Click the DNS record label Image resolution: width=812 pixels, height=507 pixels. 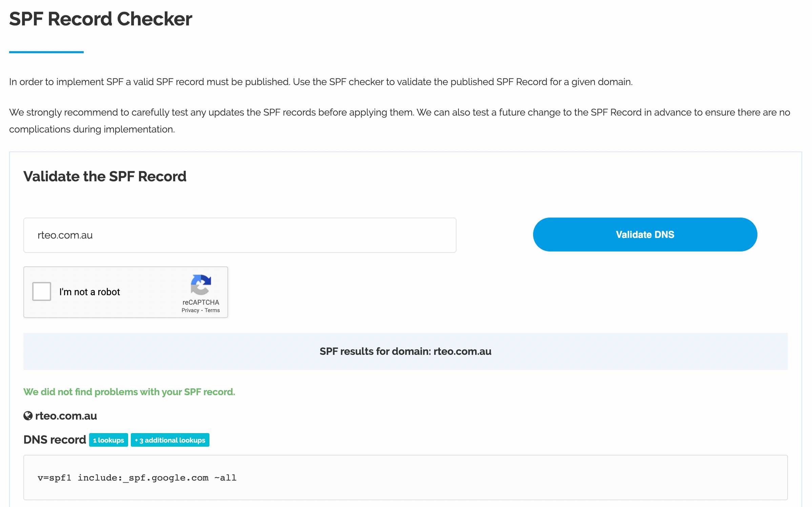(x=55, y=440)
